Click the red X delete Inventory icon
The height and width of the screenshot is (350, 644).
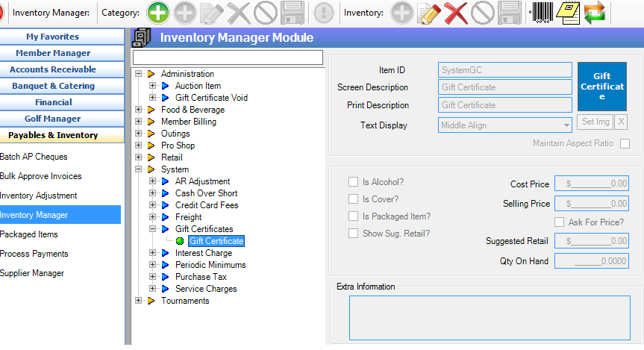(x=455, y=13)
